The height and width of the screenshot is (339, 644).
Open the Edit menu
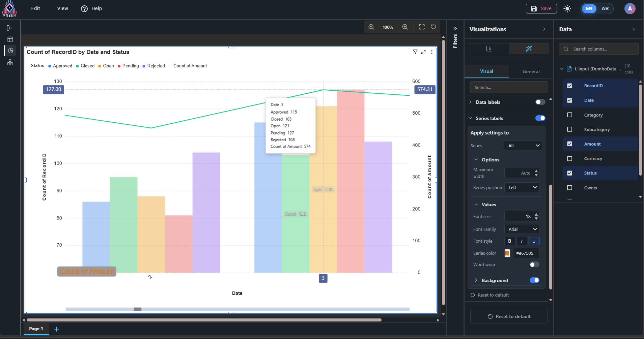pos(35,8)
